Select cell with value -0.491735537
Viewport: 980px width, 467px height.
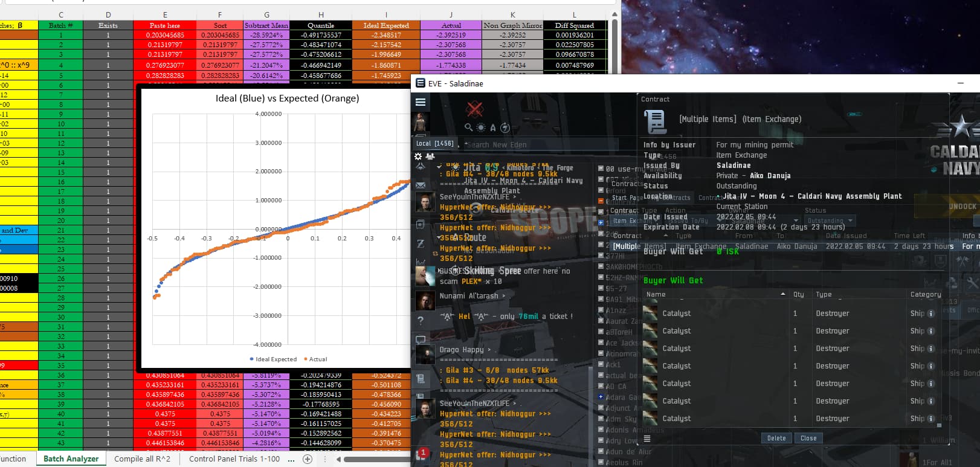[321, 35]
